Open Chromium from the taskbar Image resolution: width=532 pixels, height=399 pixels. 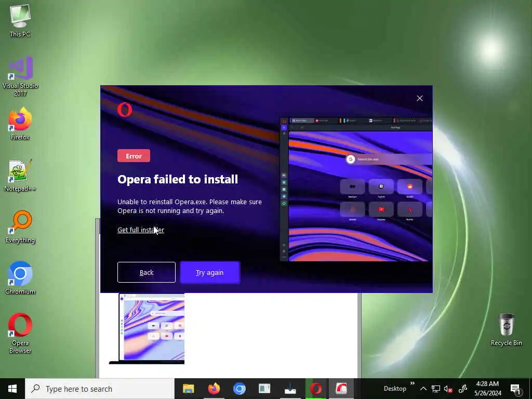tap(239, 389)
